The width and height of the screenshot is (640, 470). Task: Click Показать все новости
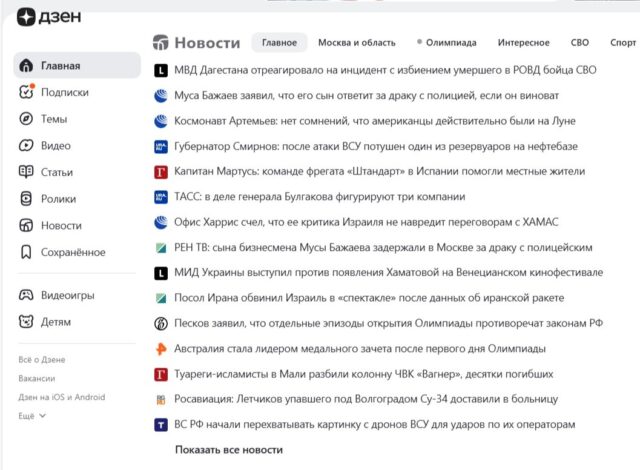pyautogui.click(x=229, y=450)
